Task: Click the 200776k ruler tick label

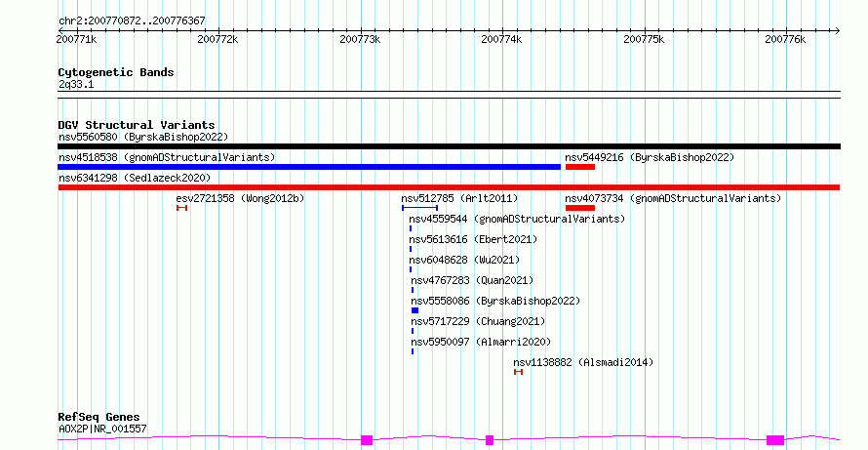Action: tap(785, 39)
